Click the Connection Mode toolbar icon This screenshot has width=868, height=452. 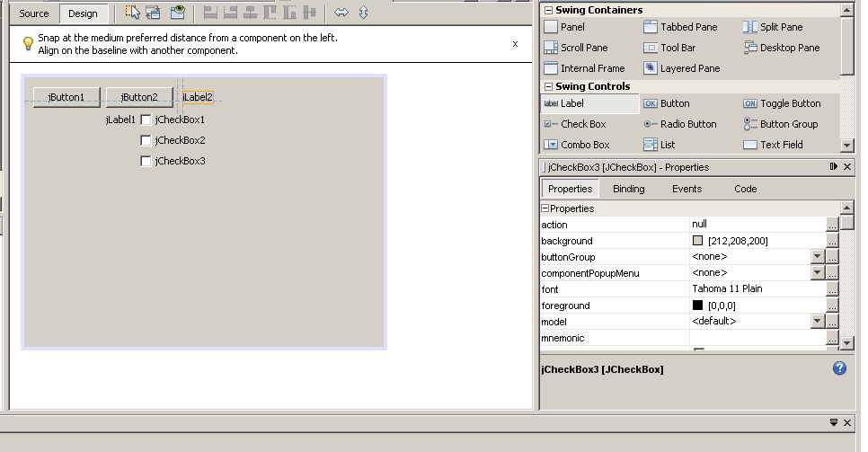[x=153, y=13]
